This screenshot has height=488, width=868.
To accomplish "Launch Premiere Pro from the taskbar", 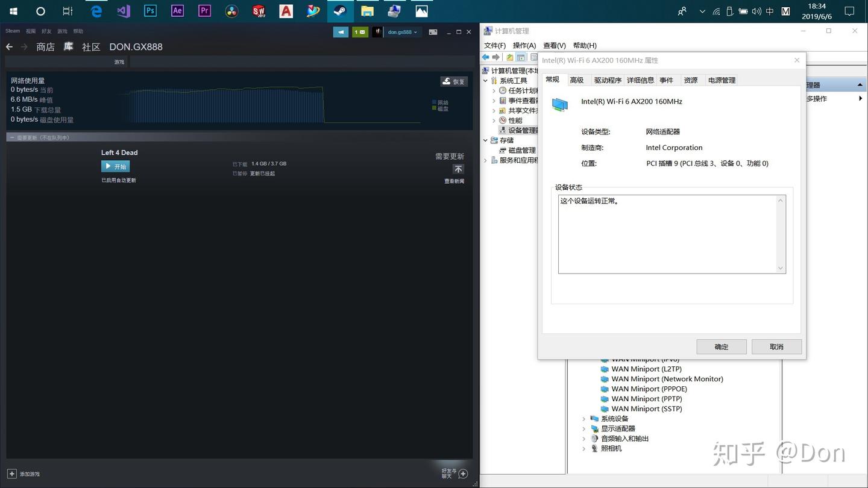I will pyautogui.click(x=204, y=11).
